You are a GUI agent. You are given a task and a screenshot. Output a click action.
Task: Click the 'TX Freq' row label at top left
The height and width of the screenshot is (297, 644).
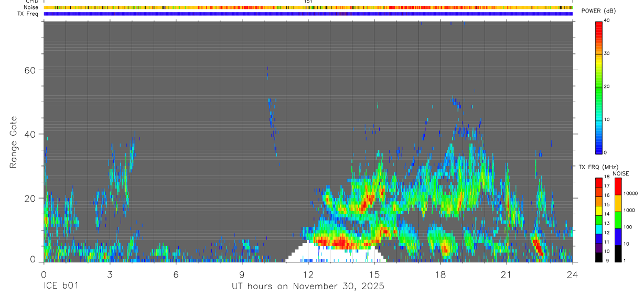(28, 14)
